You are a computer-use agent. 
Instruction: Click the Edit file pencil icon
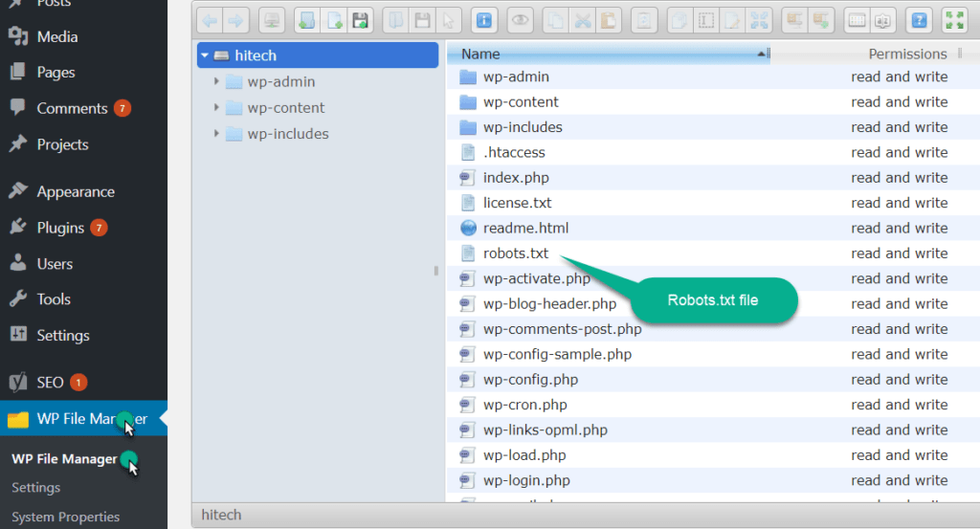click(x=732, y=21)
